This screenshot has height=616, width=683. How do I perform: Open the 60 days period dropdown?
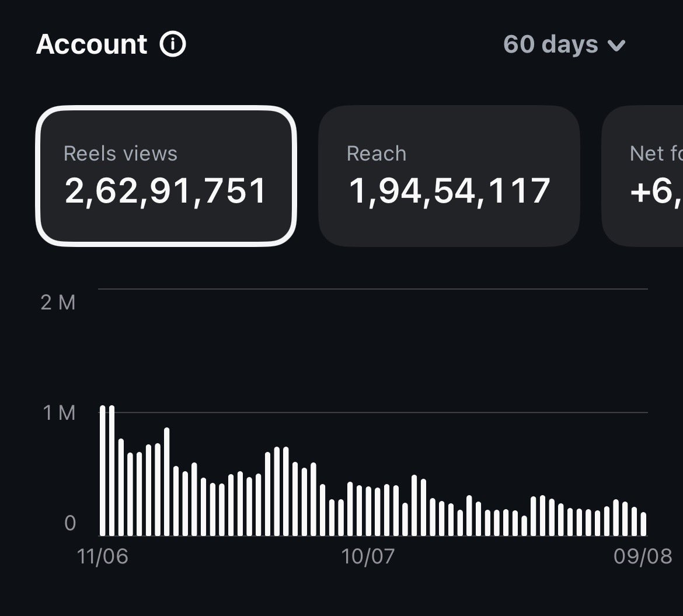pyautogui.click(x=564, y=44)
